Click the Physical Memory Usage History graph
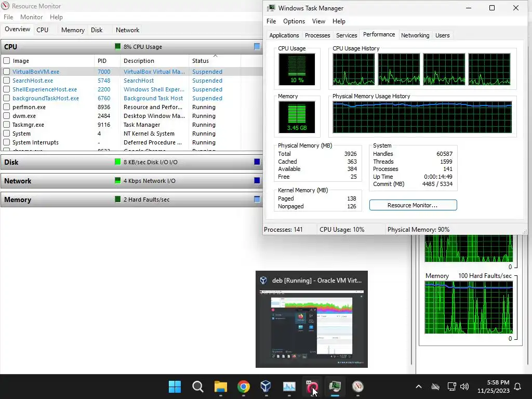Viewport: 532px width, 399px height. [x=422, y=117]
